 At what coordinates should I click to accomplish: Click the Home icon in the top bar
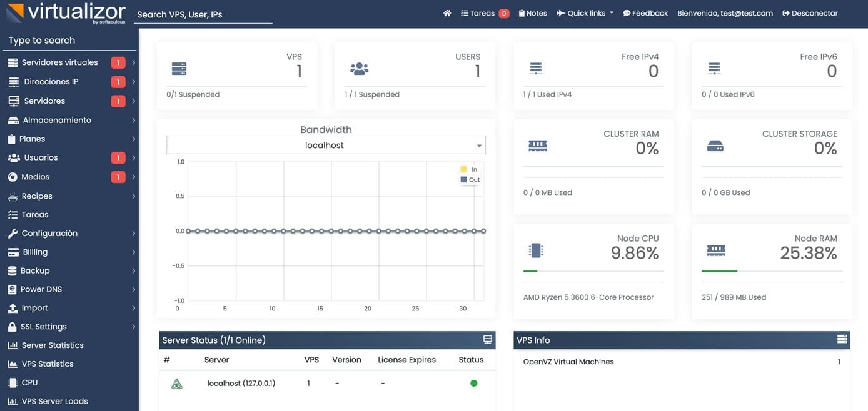[x=447, y=12]
